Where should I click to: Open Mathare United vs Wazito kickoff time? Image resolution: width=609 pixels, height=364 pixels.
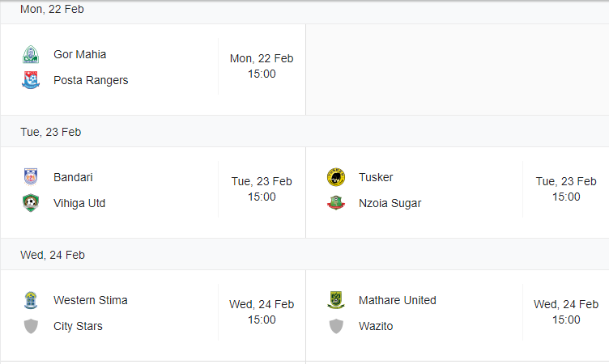566,312
